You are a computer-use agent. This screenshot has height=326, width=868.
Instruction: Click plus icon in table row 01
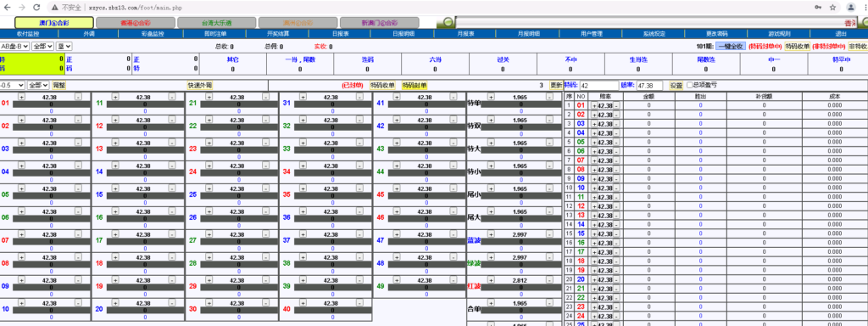(594, 105)
